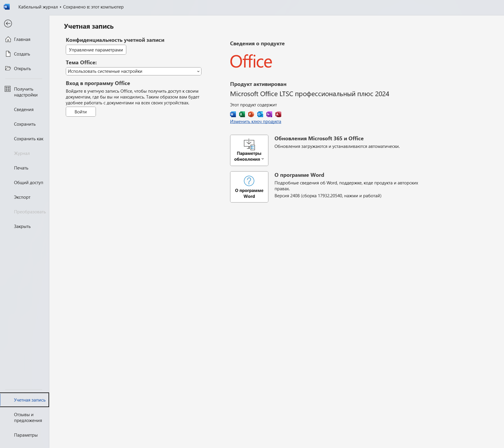Image resolution: width=504 pixels, height=448 pixels.
Task: Click Управление параметрами button
Action: point(96,50)
